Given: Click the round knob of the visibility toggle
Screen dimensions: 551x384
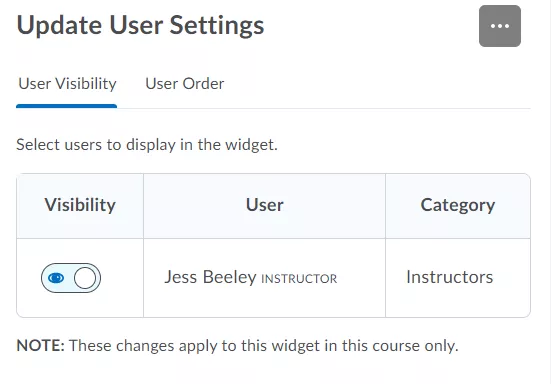Looking at the screenshot, I should coord(85,278).
